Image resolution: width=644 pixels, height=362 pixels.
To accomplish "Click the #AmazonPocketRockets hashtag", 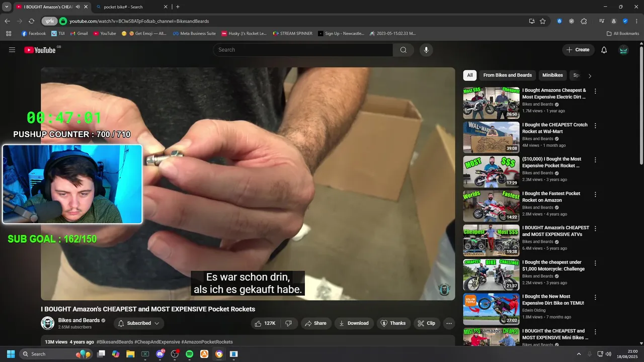I will (207, 342).
